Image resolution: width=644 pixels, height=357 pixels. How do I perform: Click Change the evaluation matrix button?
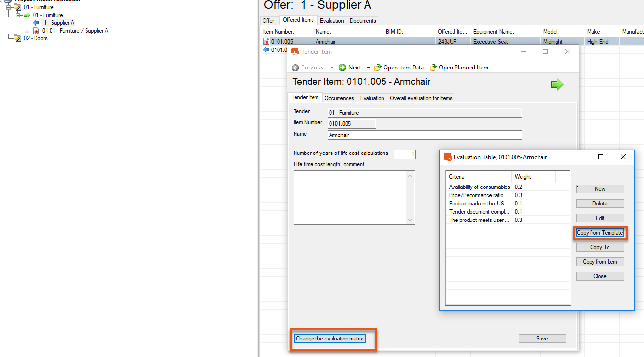click(x=330, y=339)
